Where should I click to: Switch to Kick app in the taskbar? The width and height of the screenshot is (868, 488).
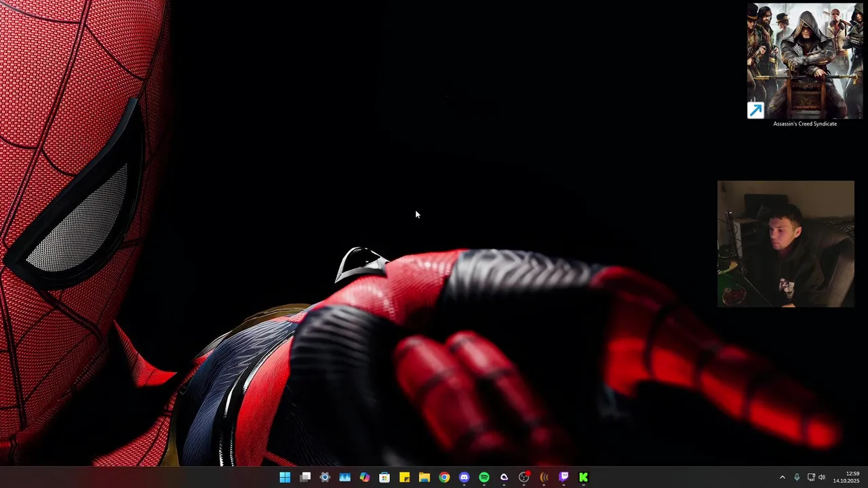583,477
